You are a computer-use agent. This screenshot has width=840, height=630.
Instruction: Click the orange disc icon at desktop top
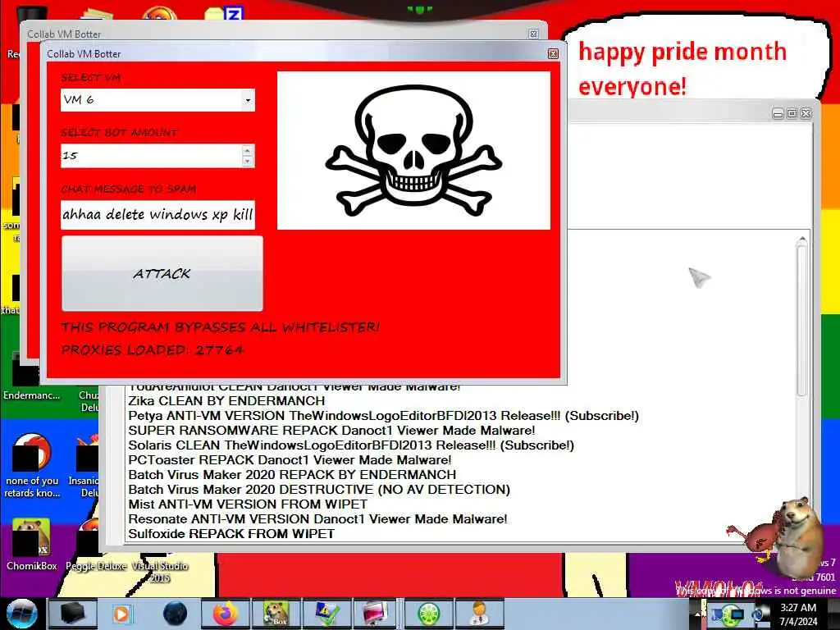[x=160, y=13]
